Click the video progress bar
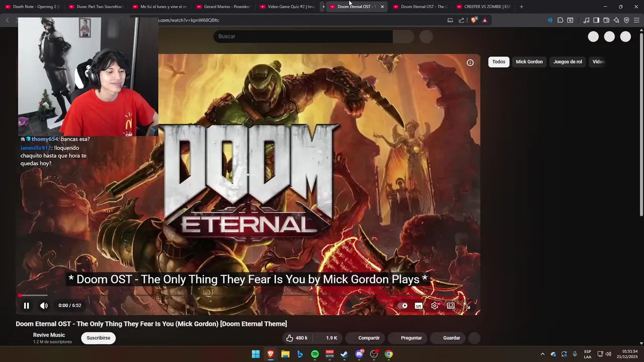 (x=248, y=295)
